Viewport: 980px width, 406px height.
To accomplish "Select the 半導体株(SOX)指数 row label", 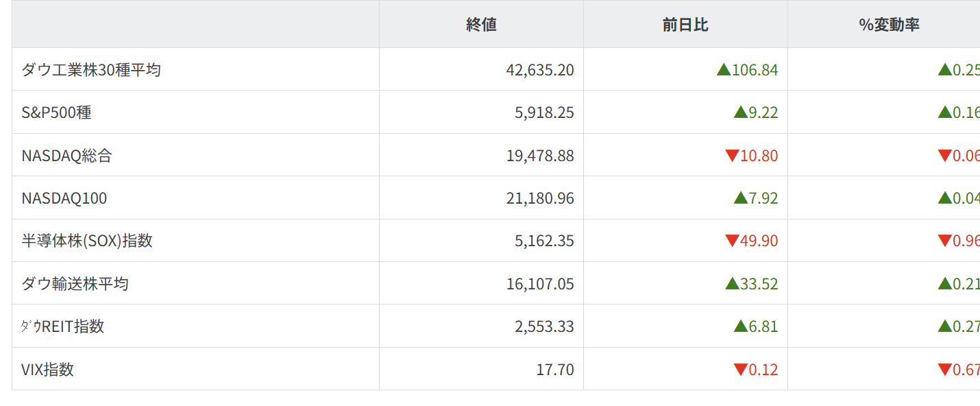I will point(87,241).
